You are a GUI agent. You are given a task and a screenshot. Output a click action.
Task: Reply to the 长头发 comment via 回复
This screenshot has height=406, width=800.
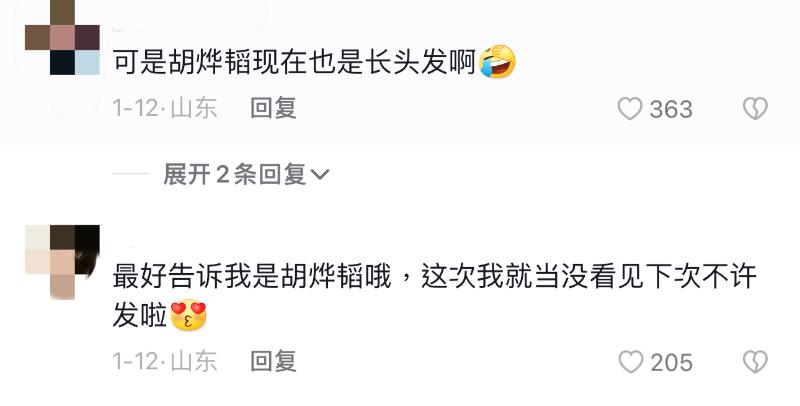tap(273, 108)
